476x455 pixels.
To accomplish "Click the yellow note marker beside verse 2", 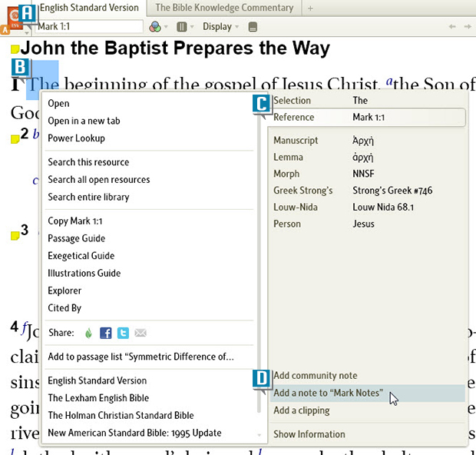I will pos(15,138).
